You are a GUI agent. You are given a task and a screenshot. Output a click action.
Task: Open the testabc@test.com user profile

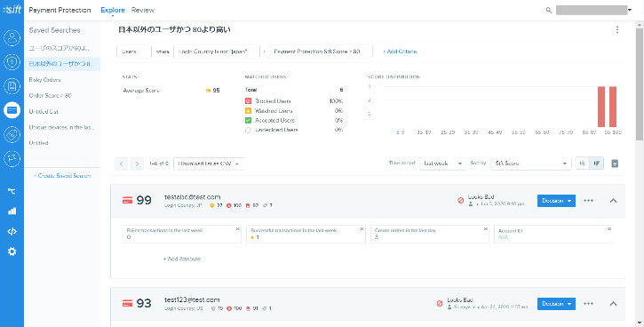(x=192, y=197)
